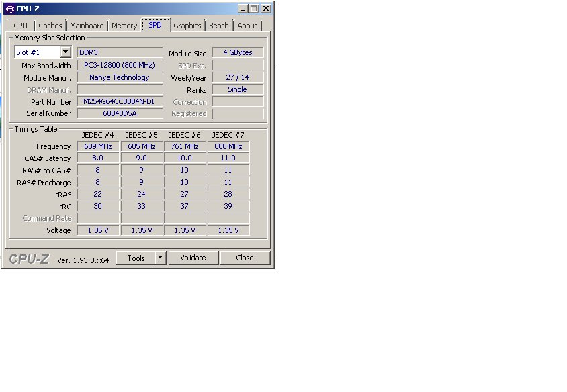Screen dimensions: 567x392
Task: Click the Max Bandwidth PC3-12800 field
Action: coord(120,65)
